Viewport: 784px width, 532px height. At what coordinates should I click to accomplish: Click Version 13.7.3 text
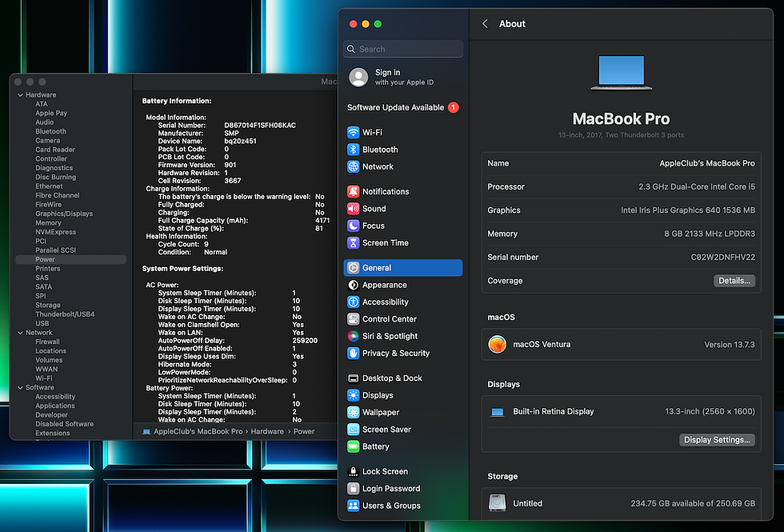[x=730, y=345]
